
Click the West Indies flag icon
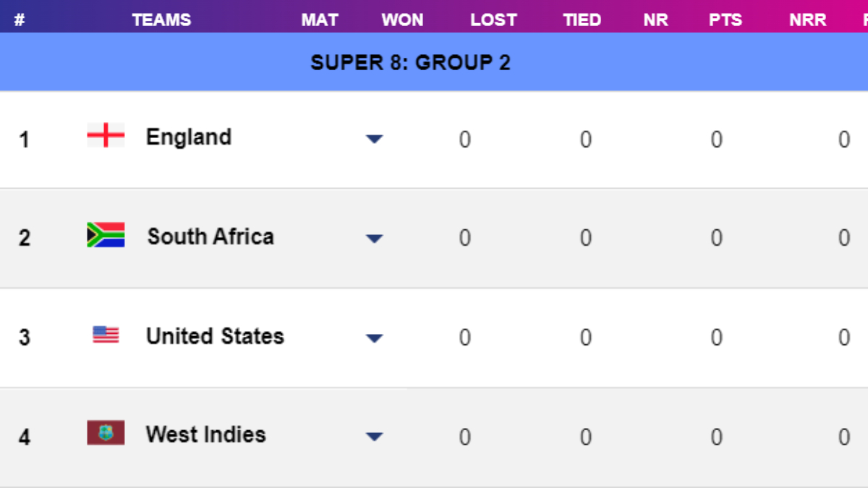pos(106,435)
